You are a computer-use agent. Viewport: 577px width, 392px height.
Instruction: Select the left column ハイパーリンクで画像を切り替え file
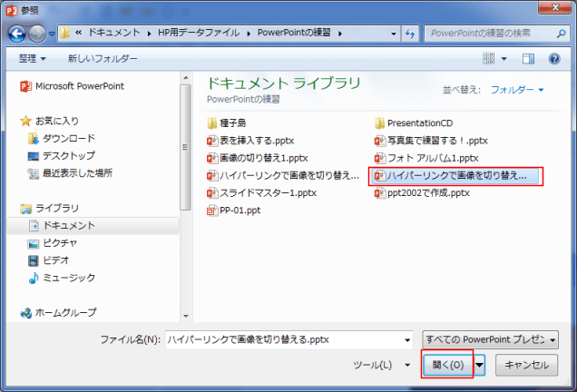pos(283,175)
